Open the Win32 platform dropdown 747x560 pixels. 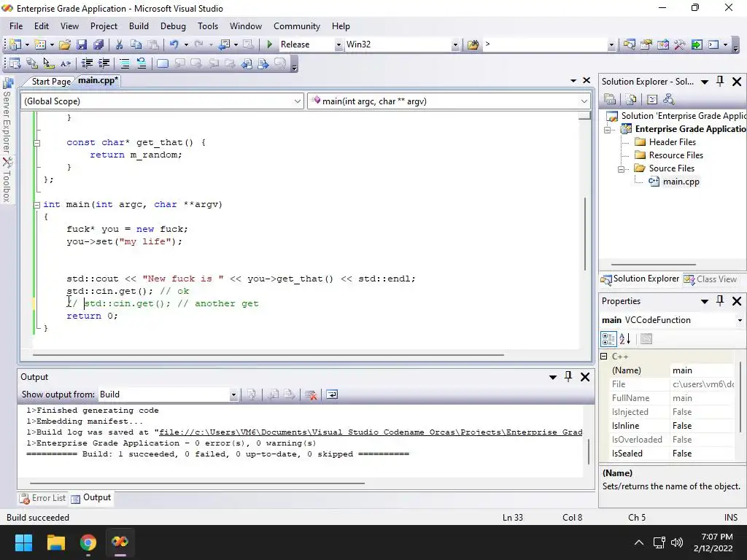pyautogui.click(x=455, y=44)
